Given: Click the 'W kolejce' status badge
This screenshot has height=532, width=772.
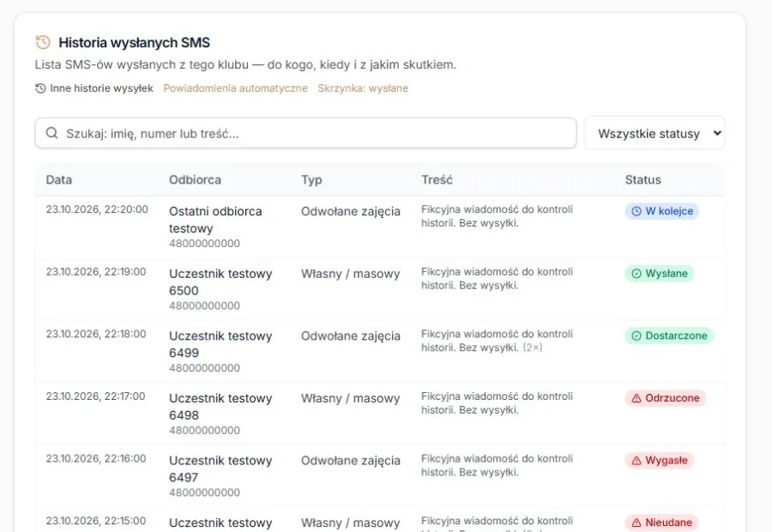Looking at the screenshot, I should 662,211.
